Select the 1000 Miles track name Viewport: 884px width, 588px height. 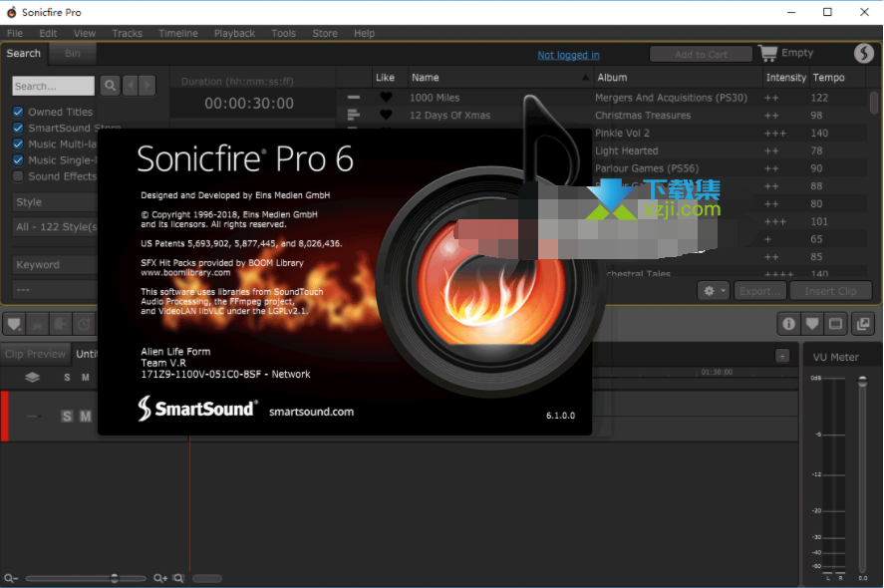tap(435, 98)
